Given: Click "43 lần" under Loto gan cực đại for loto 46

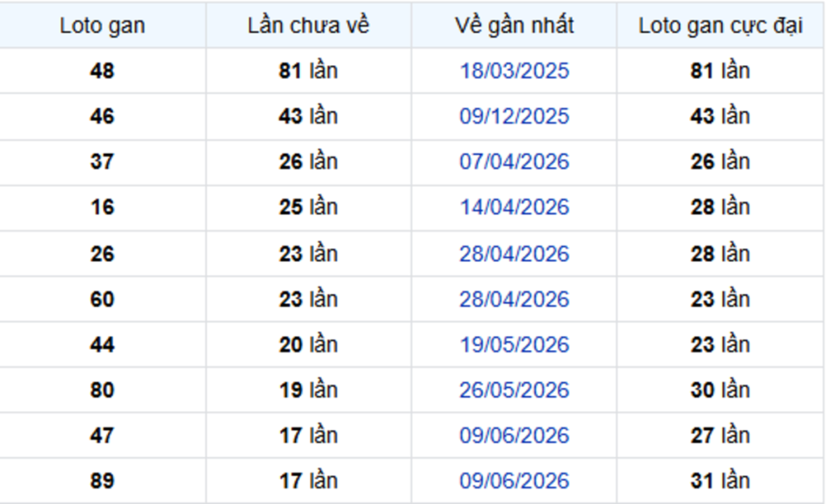Looking at the screenshot, I should pos(720,116).
